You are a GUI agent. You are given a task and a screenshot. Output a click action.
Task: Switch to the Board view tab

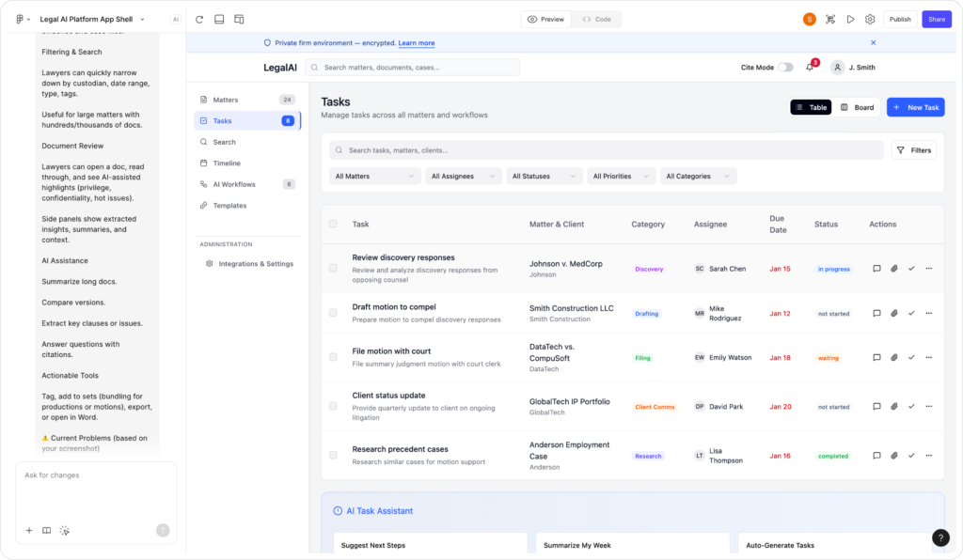857,108
